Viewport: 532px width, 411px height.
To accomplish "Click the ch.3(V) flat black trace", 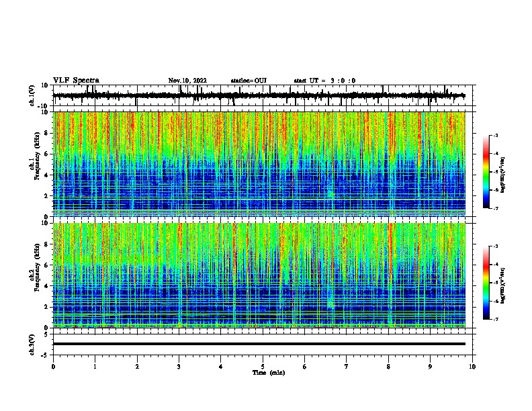I will pos(259,344).
